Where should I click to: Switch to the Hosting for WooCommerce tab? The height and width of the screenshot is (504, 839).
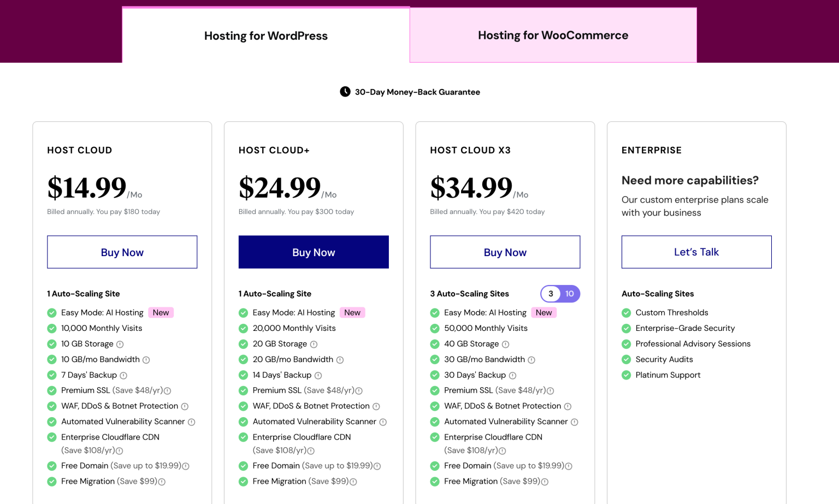click(553, 35)
